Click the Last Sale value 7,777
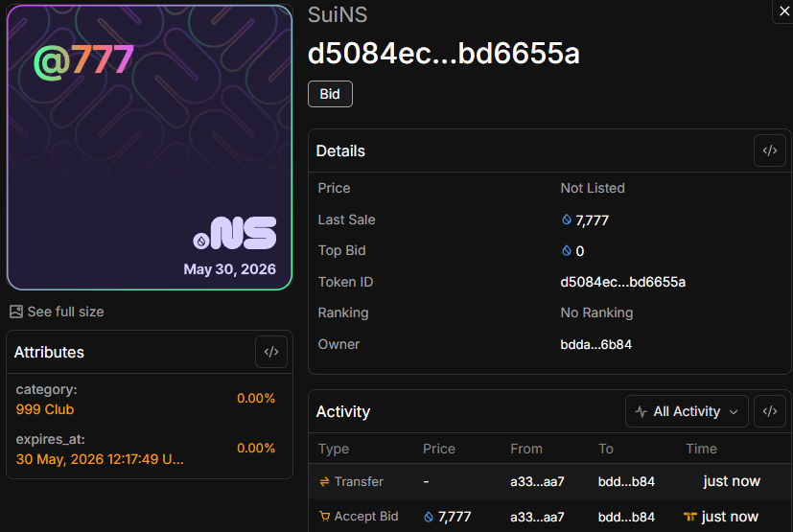793x532 pixels. 592,220
